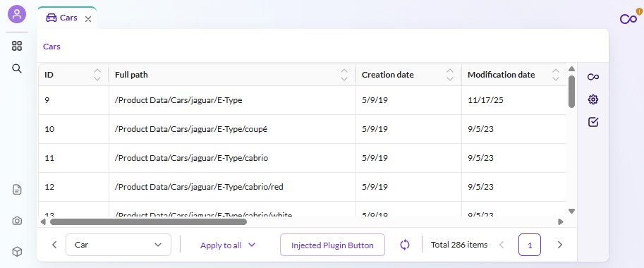644x268 pixels.
Task: Select the row with ID 11
Action: 303,158
